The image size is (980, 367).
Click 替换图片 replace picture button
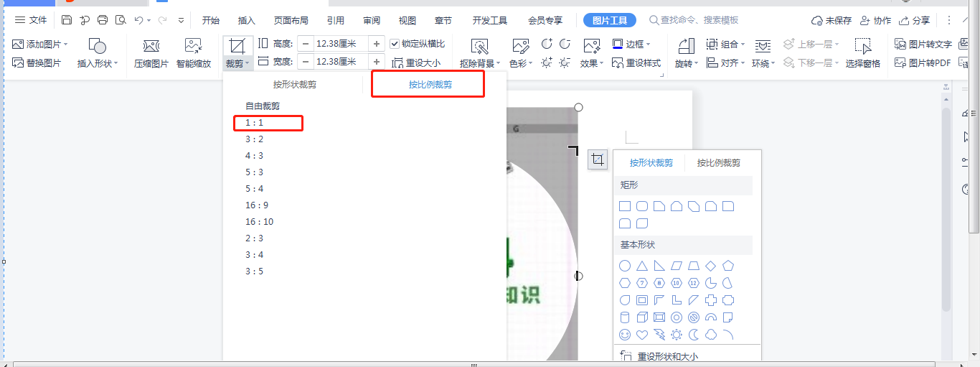point(37,63)
